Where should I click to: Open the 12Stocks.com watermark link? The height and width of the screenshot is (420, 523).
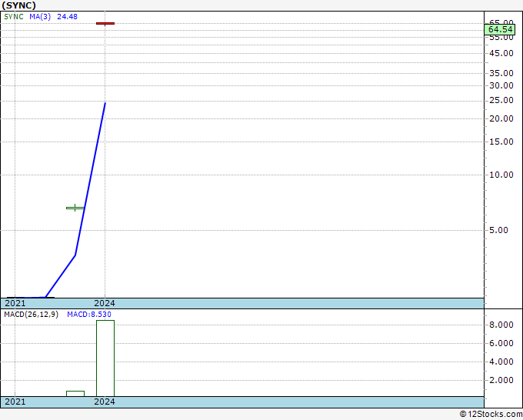(x=491, y=414)
